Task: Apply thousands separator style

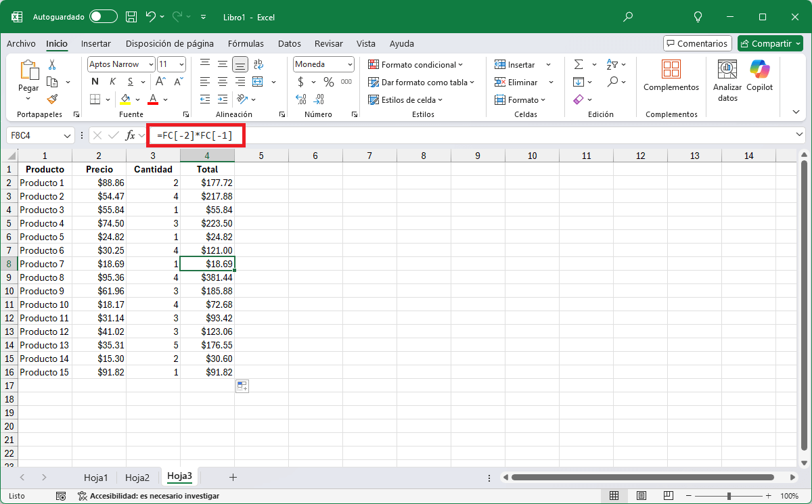Action: (x=346, y=82)
